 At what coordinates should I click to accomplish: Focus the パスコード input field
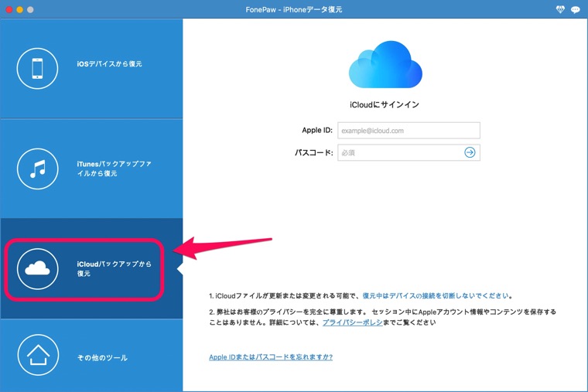(x=409, y=152)
